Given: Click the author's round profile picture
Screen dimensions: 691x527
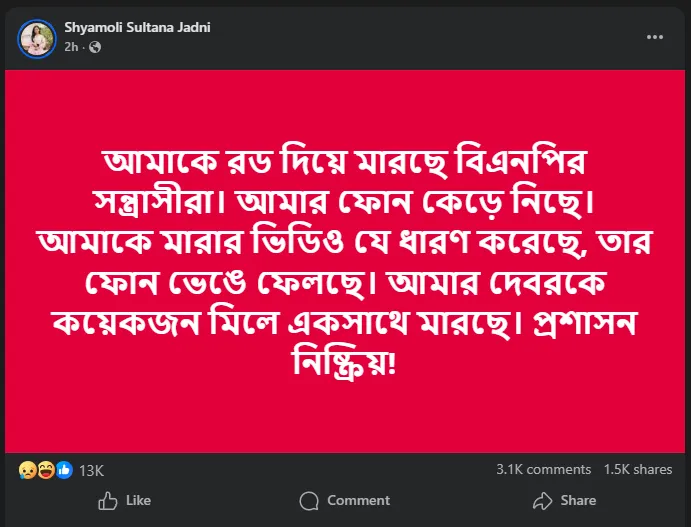Looking at the screenshot, I should tap(37, 38).
